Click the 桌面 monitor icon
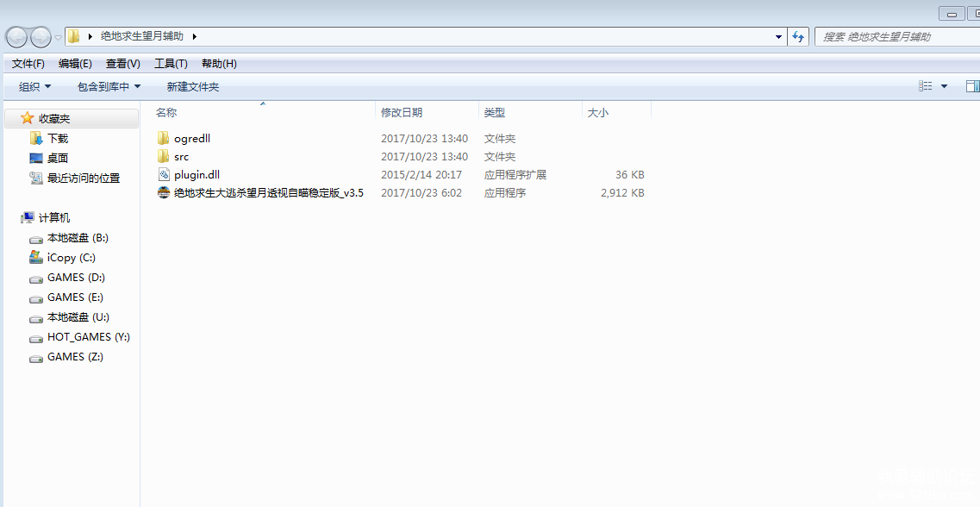This screenshot has height=507, width=980. pos(36,158)
